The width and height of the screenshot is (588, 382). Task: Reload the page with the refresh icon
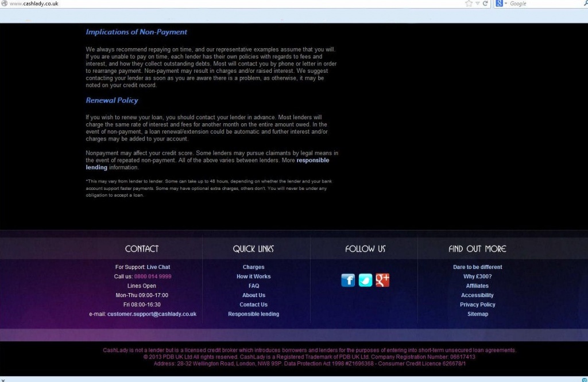point(485,3)
